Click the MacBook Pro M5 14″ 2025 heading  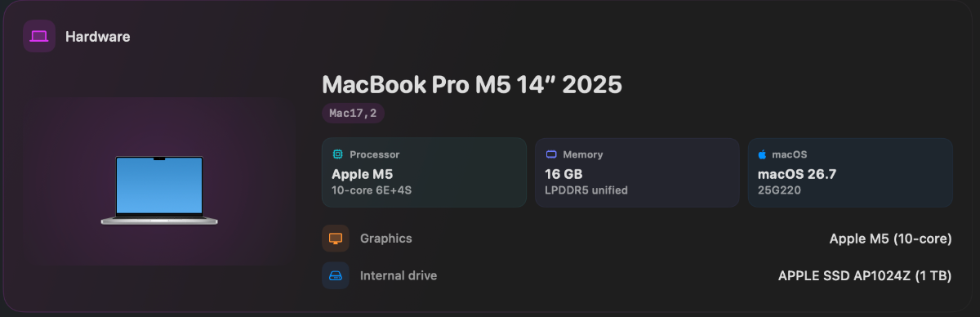click(x=472, y=84)
